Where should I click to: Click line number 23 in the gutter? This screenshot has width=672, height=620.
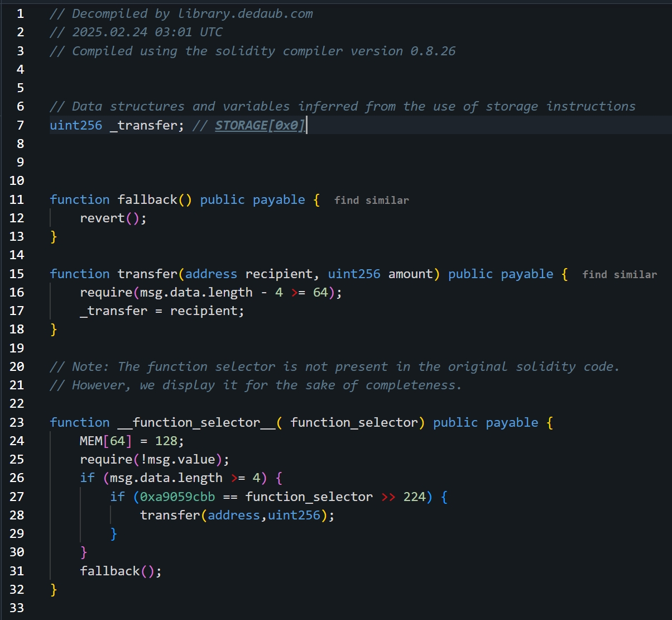point(17,422)
